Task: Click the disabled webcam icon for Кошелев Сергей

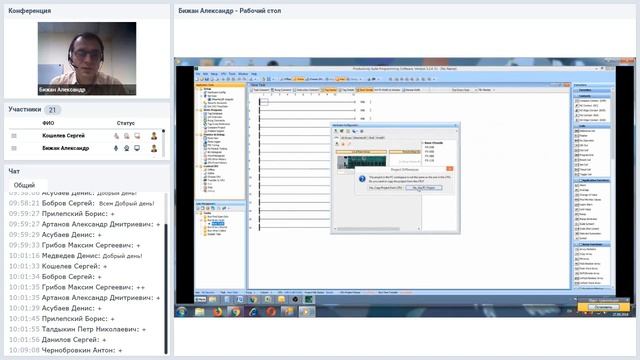Action: [x=127, y=136]
